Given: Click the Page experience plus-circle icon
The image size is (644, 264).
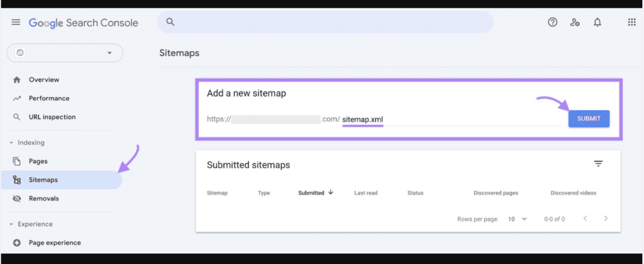Looking at the screenshot, I should tap(17, 243).
